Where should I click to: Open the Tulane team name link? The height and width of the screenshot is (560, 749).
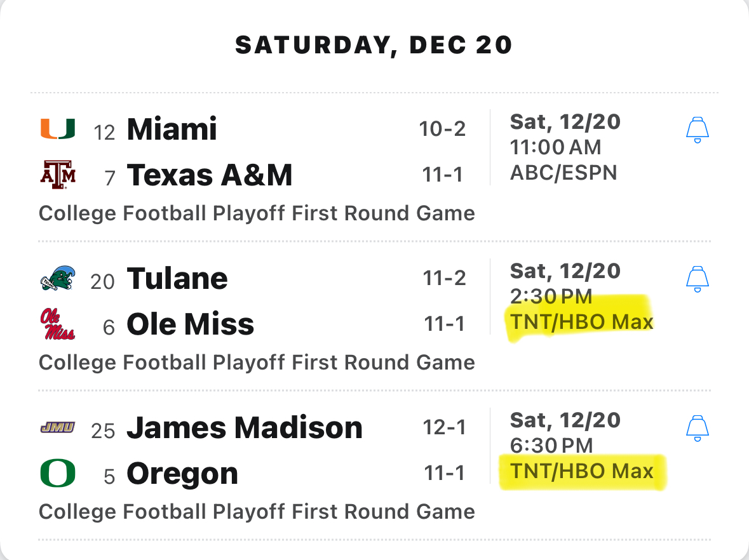coord(177,278)
